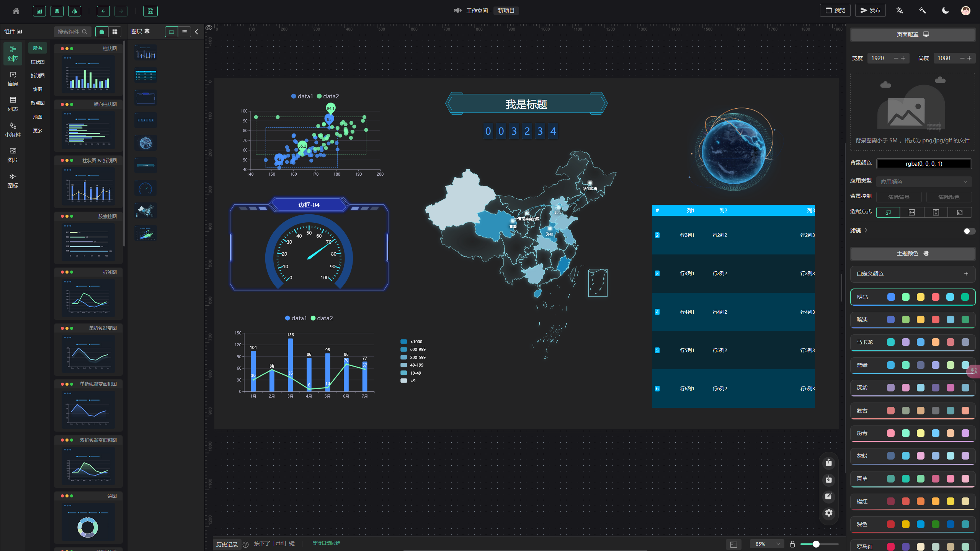Select the 胶囊柱图 component card
Screen dimensions: 980x551
pos(88,238)
